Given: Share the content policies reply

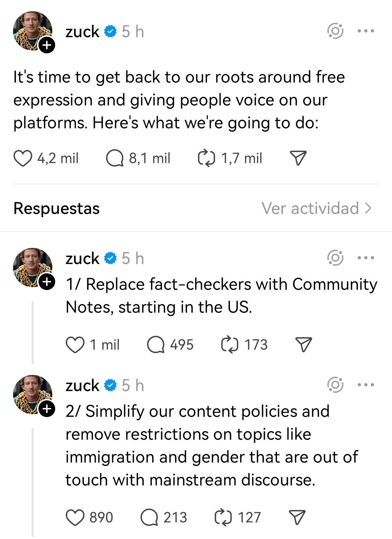Looking at the screenshot, I should click(297, 518).
